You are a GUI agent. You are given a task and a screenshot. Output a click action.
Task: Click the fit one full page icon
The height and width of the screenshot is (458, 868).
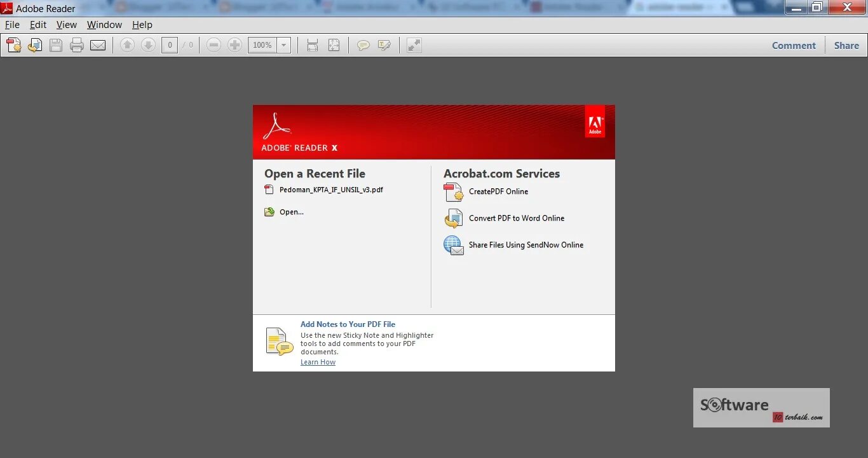pyautogui.click(x=334, y=45)
